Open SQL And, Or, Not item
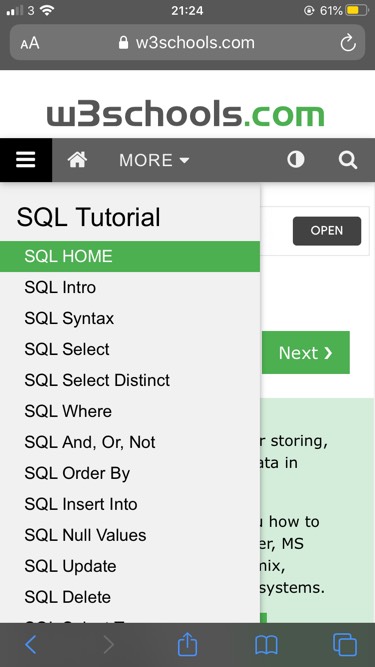375x667 pixels. coord(130,442)
